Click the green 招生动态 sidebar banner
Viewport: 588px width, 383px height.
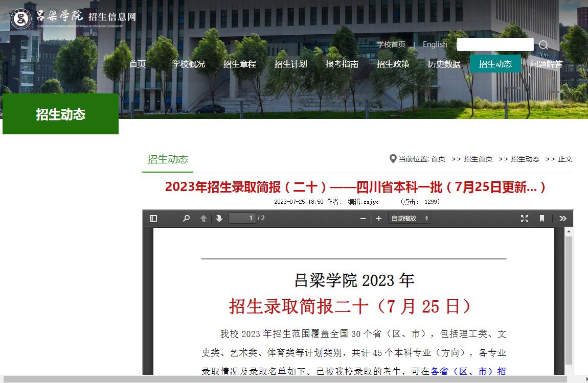pyautogui.click(x=60, y=114)
